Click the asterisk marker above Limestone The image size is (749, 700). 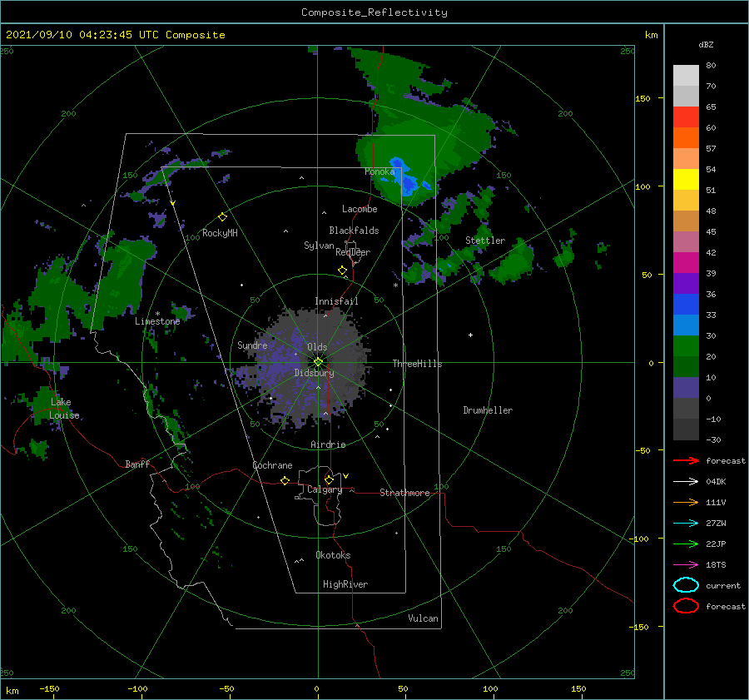(x=157, y=314)
